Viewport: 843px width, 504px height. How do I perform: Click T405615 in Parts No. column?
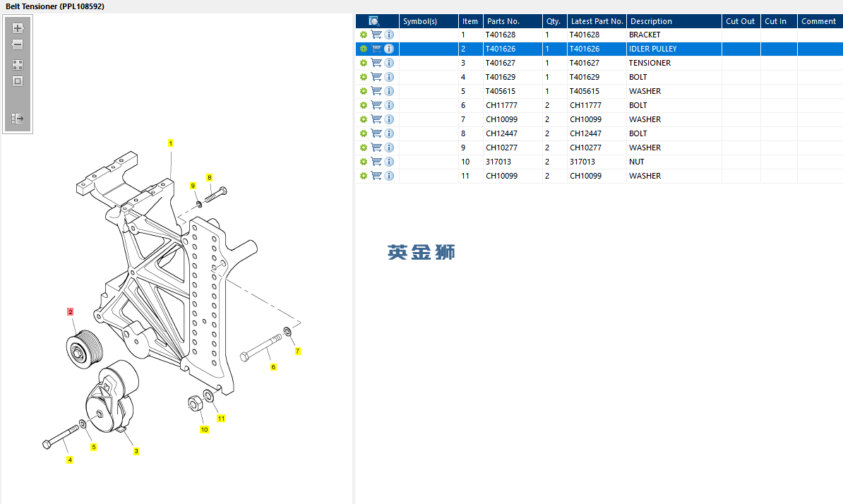click(501, 91)
